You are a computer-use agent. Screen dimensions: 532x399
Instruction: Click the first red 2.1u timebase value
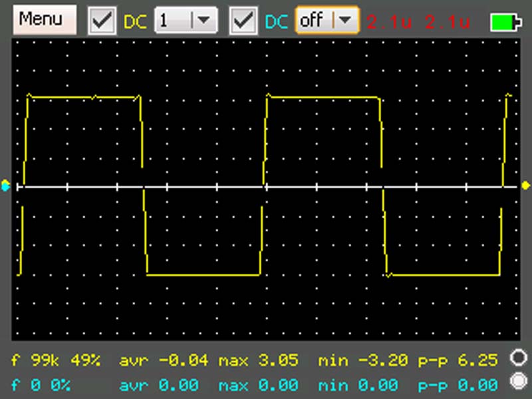coord(389,21)
